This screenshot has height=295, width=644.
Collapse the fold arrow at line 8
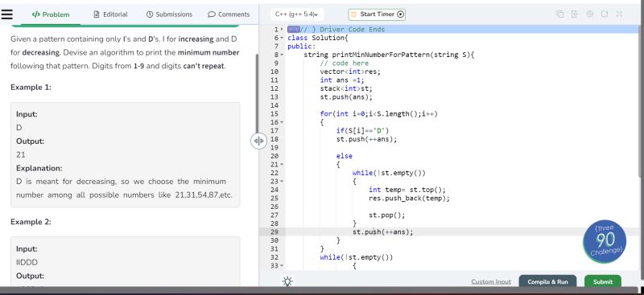[283, 55]
